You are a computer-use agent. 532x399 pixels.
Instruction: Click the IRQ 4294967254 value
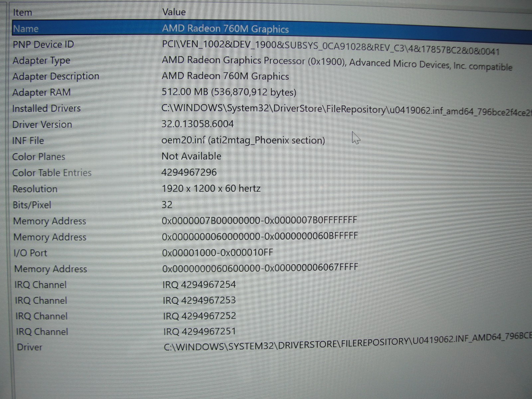(x=199, y=285)
